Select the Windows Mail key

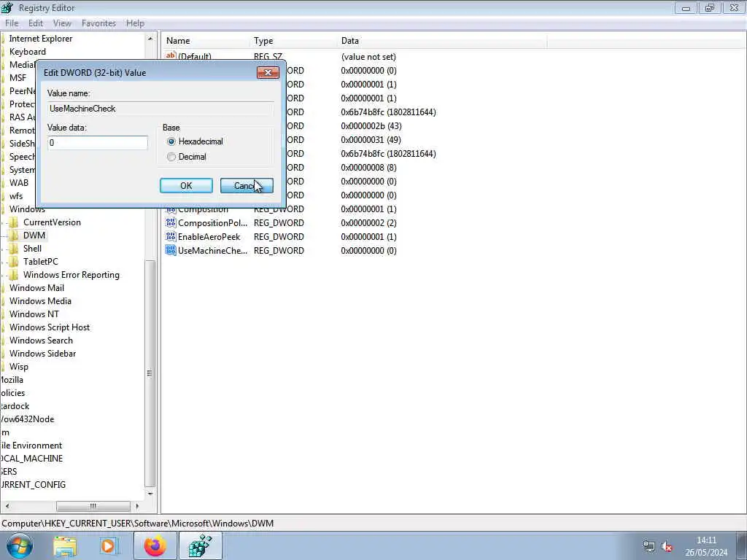36,288
